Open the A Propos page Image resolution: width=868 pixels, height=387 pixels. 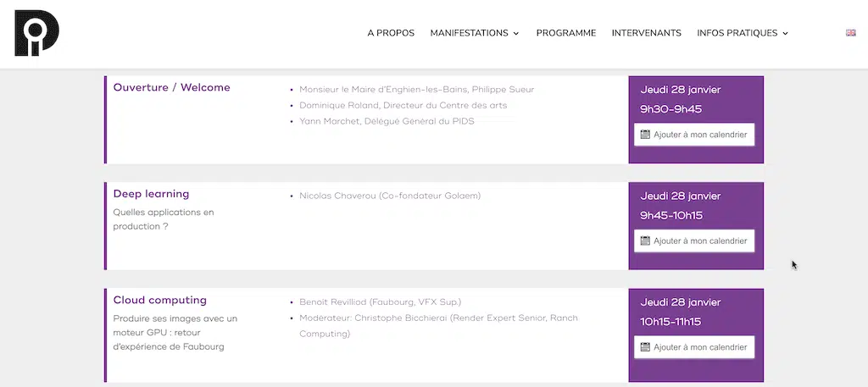391,33
